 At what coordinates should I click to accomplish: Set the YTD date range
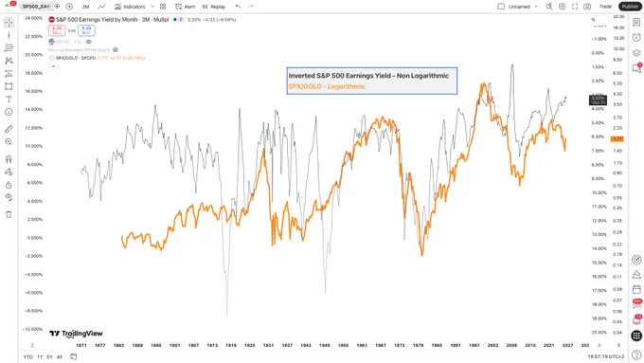[27, 356]
